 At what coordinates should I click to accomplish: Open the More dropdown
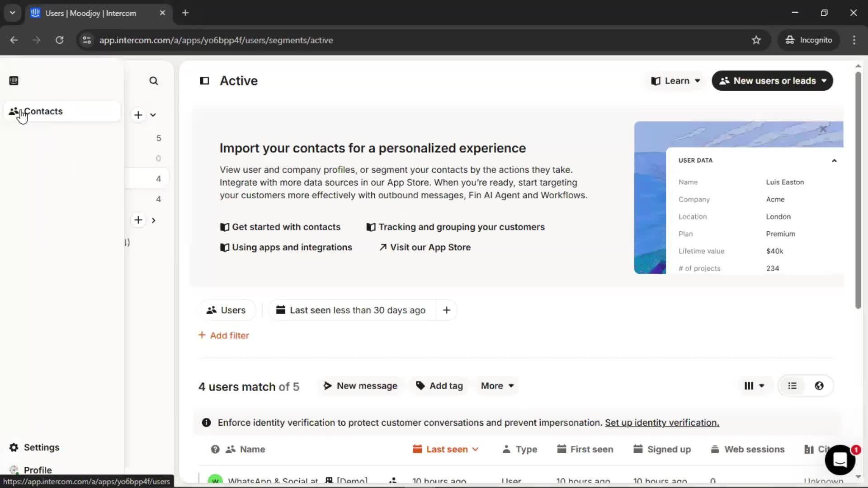coord(497,386)
